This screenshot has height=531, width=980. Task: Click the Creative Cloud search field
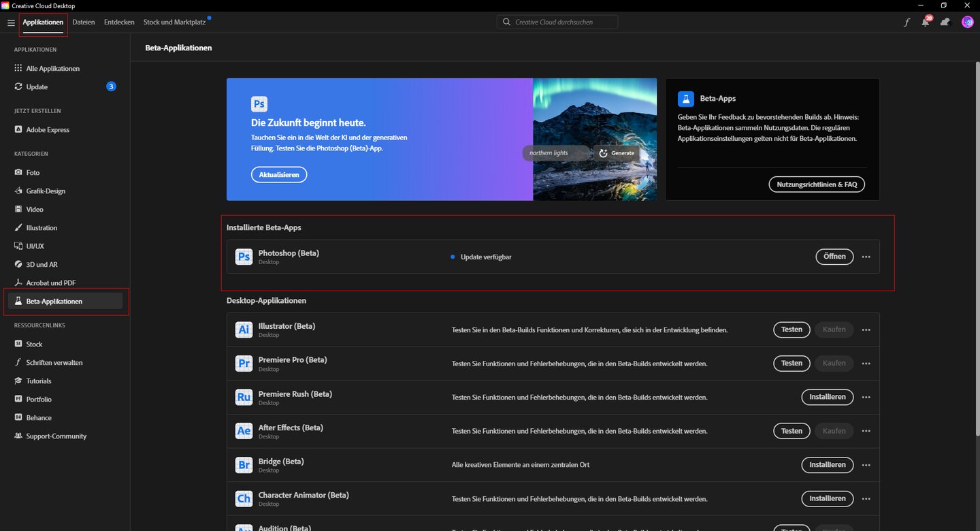coord(557,22)
